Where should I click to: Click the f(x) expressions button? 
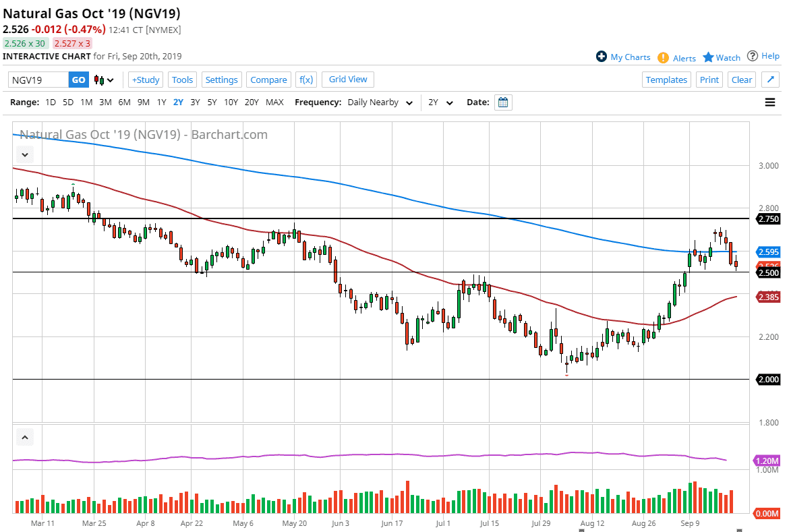(x=305, y=80)
